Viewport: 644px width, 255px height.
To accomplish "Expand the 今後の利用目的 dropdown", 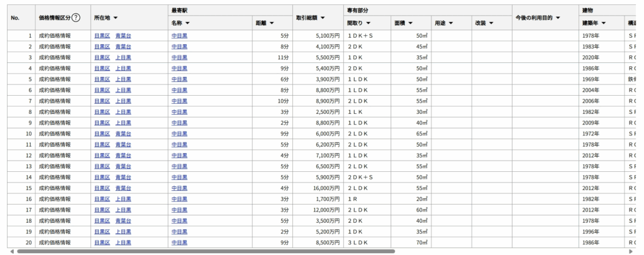I will (557, 18).
